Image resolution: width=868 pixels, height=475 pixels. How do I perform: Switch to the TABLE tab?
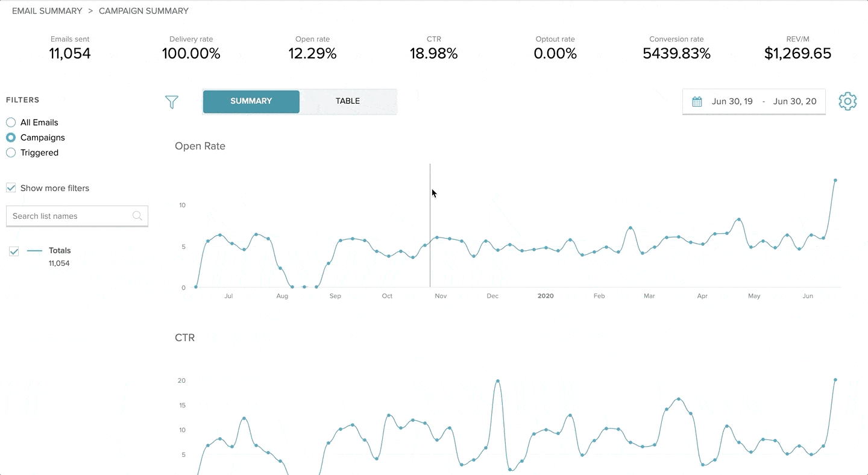pyautogui.click(x=348, y=101)
